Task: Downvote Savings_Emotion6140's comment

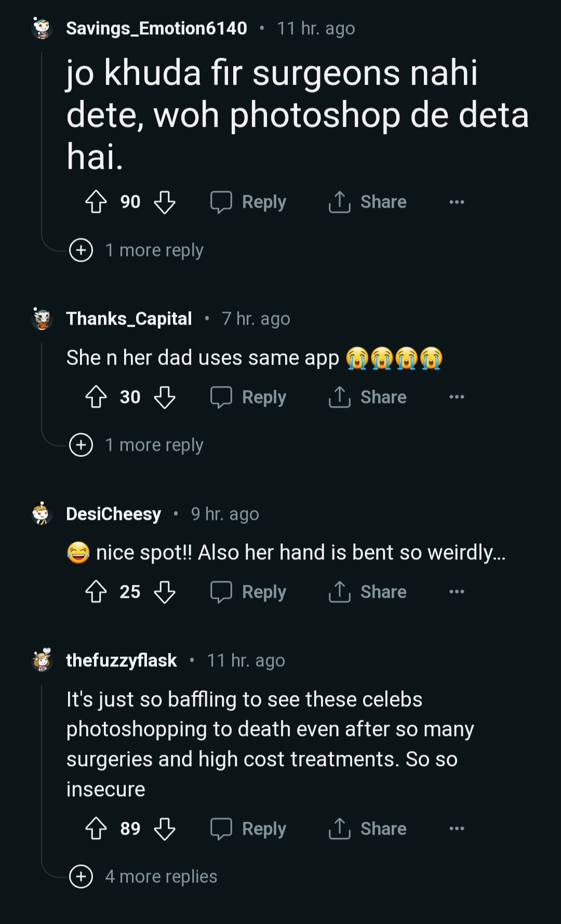Action: click(x=165, y=202)
